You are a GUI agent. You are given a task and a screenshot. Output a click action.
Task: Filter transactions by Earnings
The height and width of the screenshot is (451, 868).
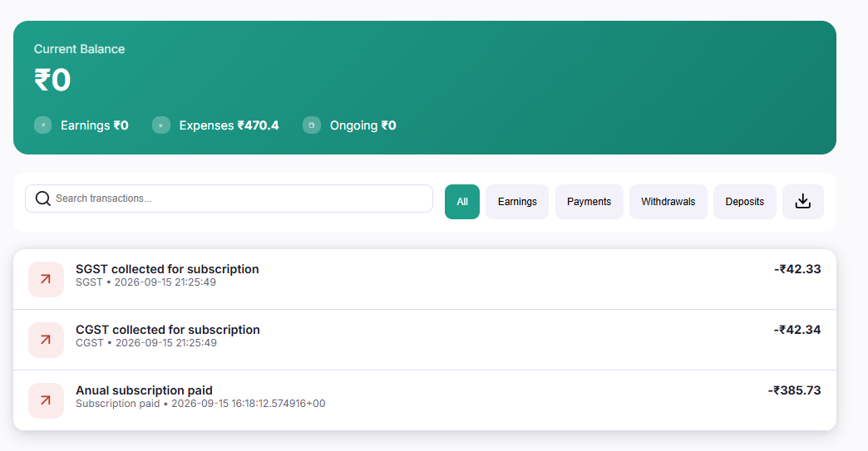tap(517, 202)
